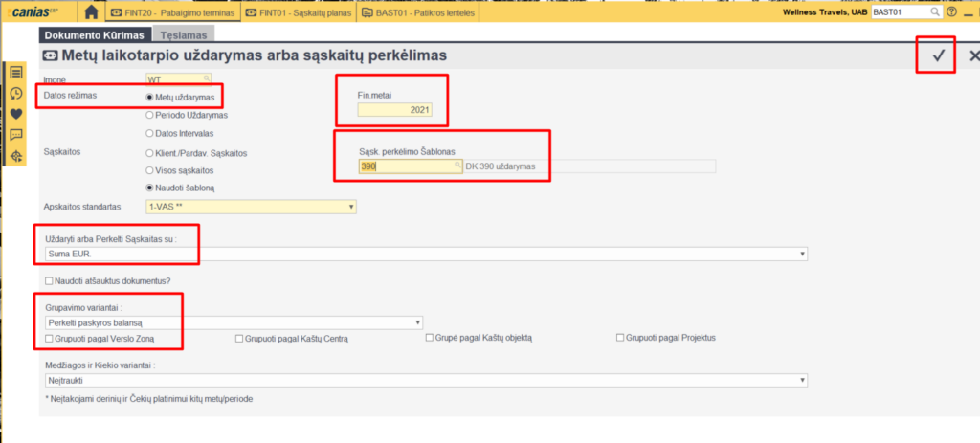Open favorites heart icon in sidebar
The image size is (980, 443).
pos(15,114)
